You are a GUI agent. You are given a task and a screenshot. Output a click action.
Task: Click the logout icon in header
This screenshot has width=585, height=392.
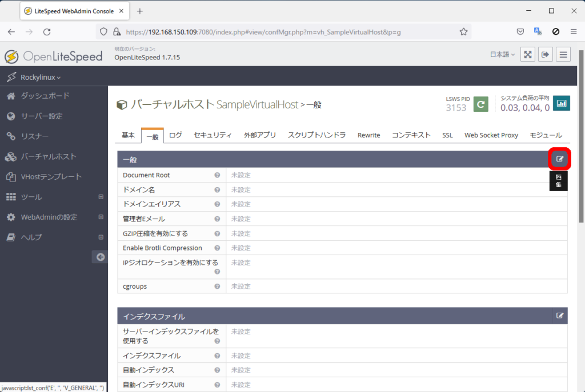tap(546, 55)
